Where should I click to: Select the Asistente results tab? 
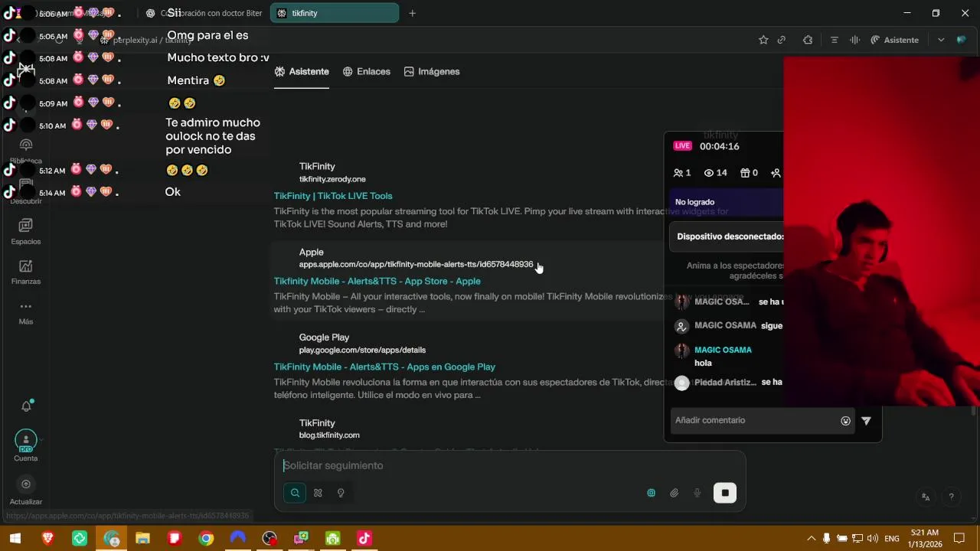tap(302, 71)
